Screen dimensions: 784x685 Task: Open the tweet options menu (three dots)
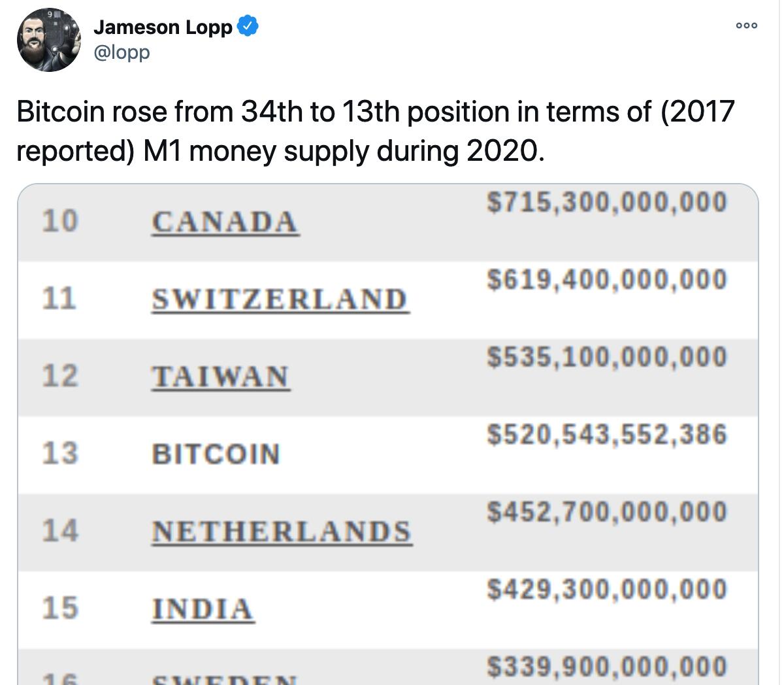(x=745, y=25)
